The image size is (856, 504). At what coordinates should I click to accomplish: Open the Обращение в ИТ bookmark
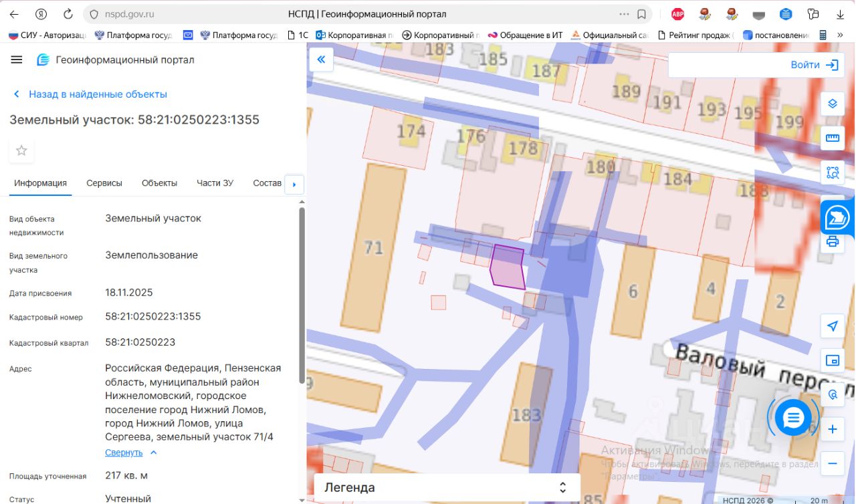pyautogui.click(x=526, y=35)
